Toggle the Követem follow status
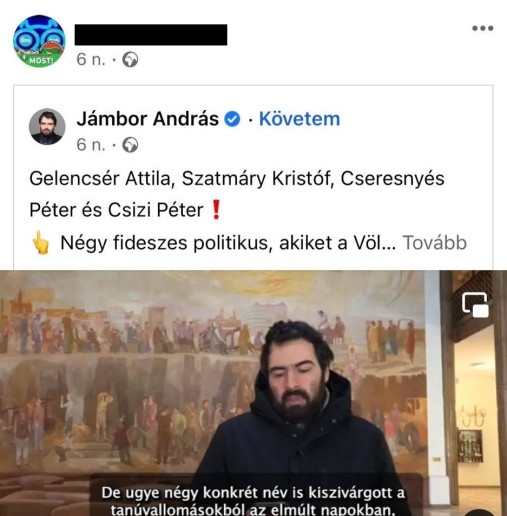The image size is (507, 516). (x=299, y=119)
